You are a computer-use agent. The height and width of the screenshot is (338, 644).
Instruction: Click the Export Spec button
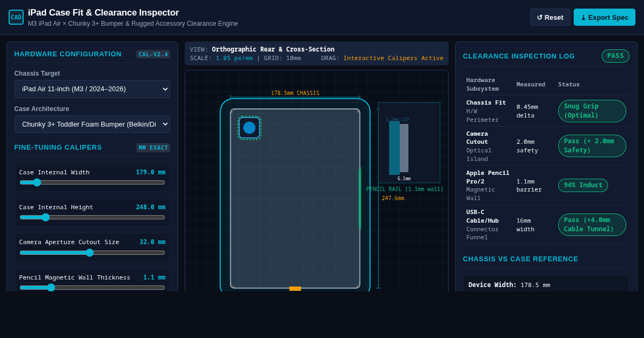click(x=604, y=17)
